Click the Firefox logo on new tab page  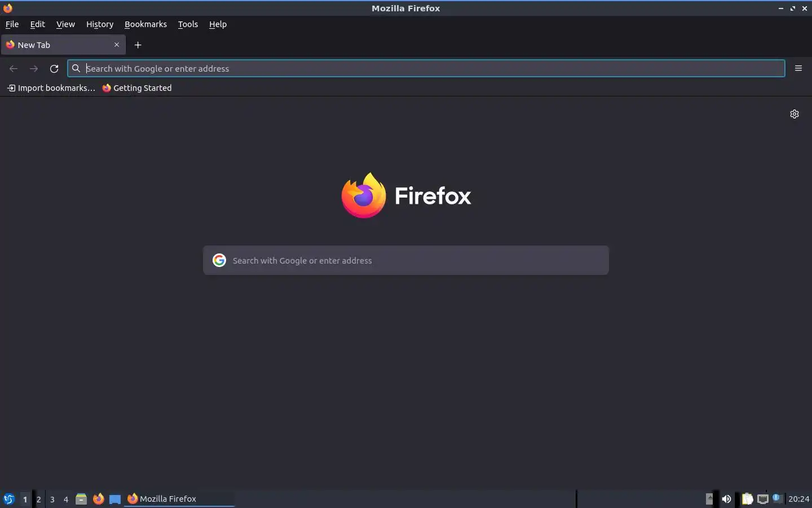click(406, 195)
